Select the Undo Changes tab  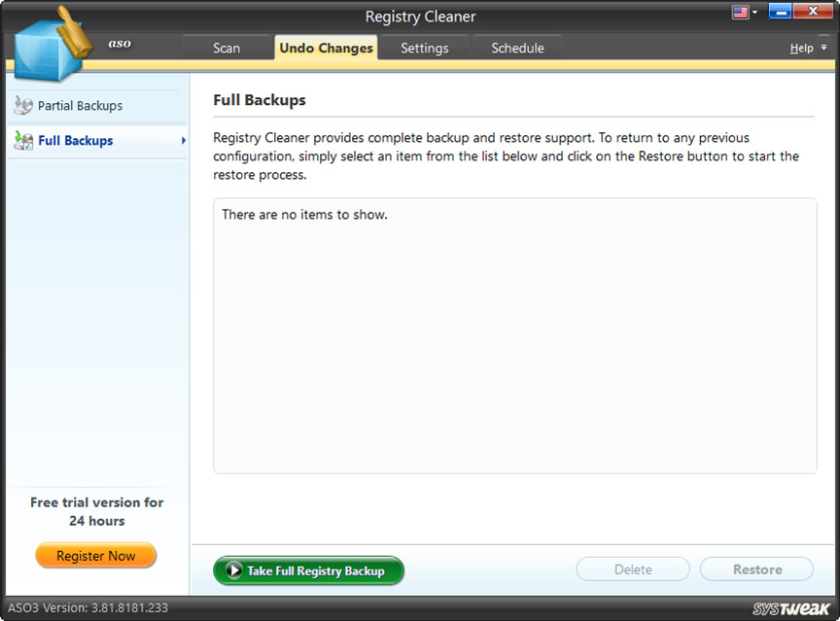(x=326, y=47)
